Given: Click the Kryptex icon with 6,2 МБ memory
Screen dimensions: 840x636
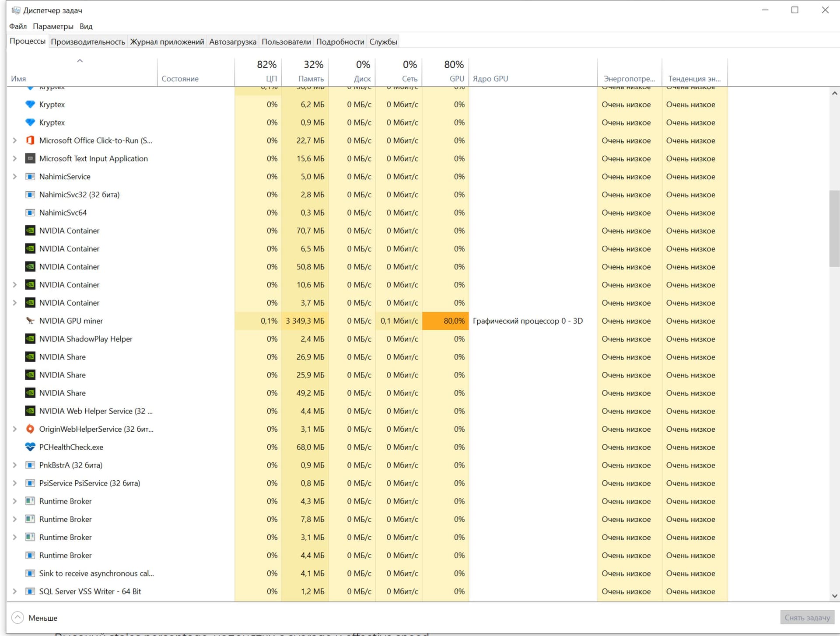Looking at the screenshot, I should [x=30, y=104].
